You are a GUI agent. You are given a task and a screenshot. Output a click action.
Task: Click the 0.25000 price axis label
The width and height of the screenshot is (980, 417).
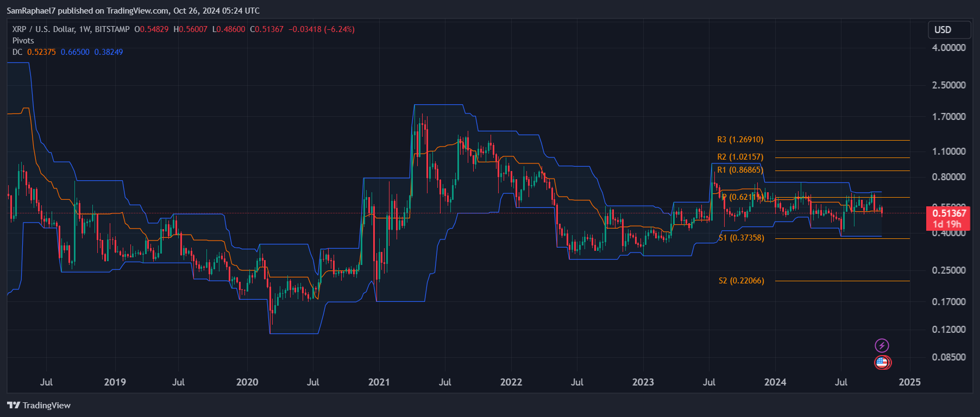(x=949, y=270)
